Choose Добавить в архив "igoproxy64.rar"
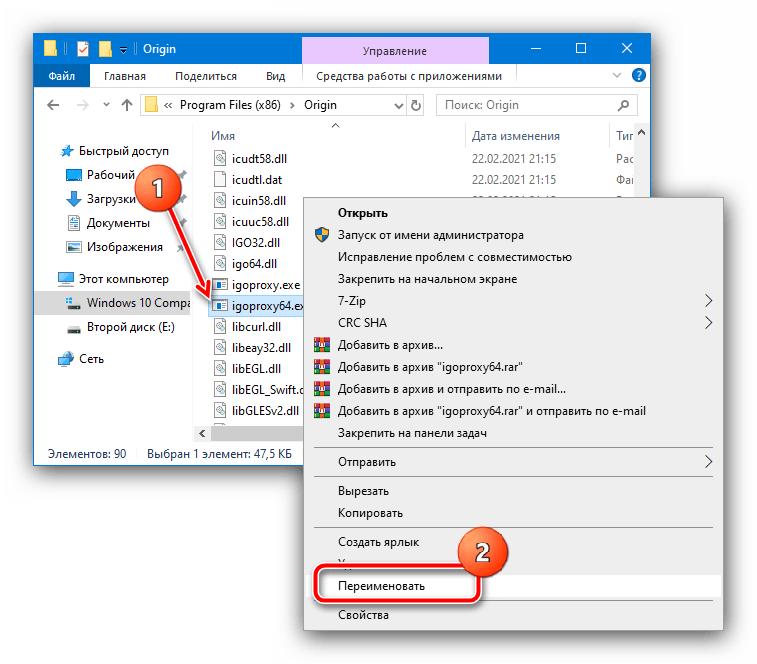This screenshot has height=664, width=757. [x=513, y=367]
